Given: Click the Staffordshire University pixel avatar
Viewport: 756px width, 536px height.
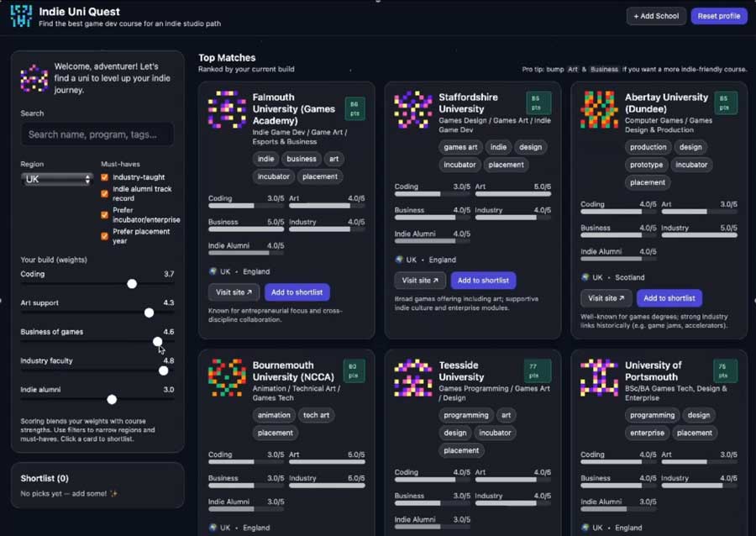Looking at the screenshot, I should coord(413,110).
